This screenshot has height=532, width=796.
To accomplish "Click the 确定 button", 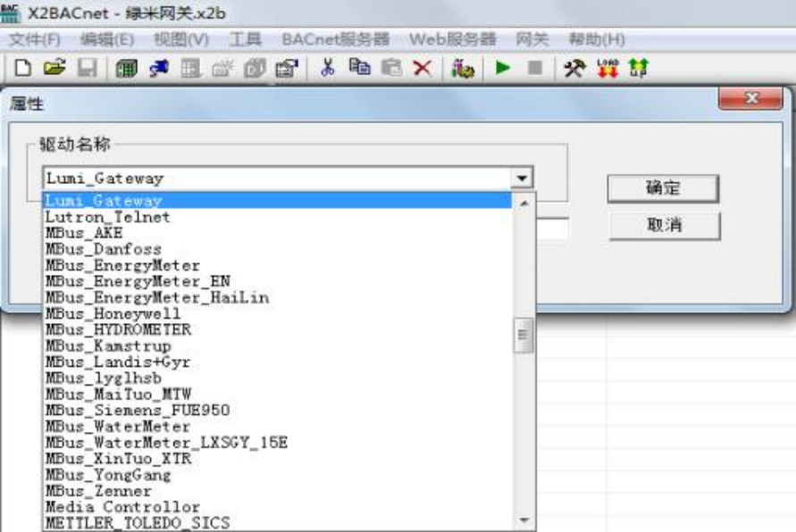I will [x=663, y=188].
